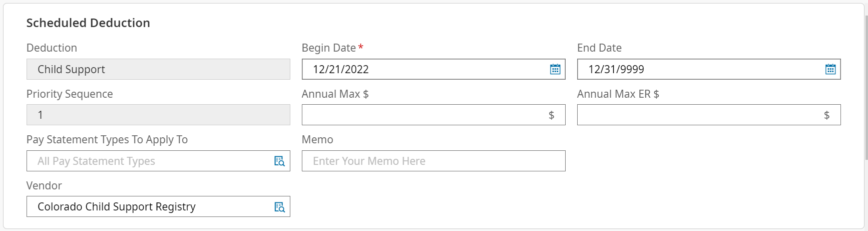
Task: Click the disabled Child Support deduction field
Action: [x=158, y=69]
